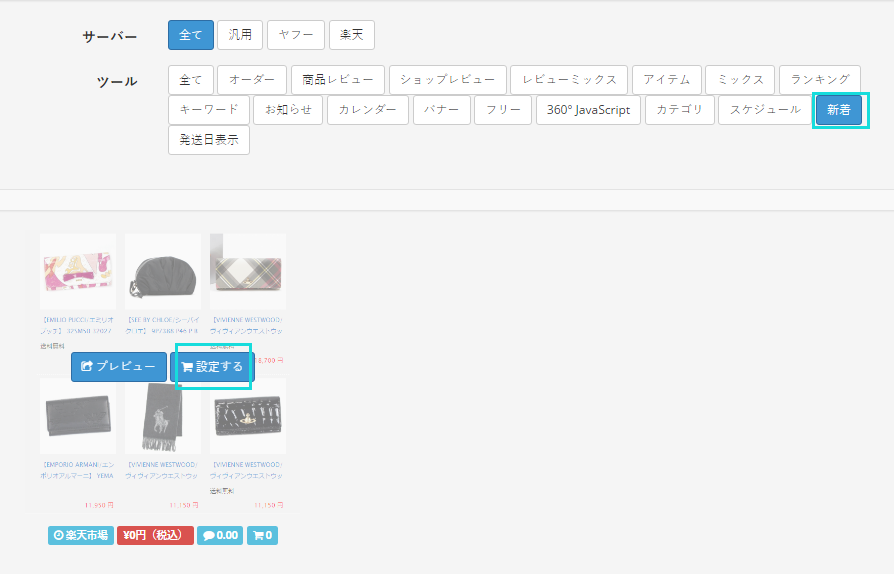Click the スケジュール tool button
Viewport: 894px width, 574px height.
click(765, 110)
